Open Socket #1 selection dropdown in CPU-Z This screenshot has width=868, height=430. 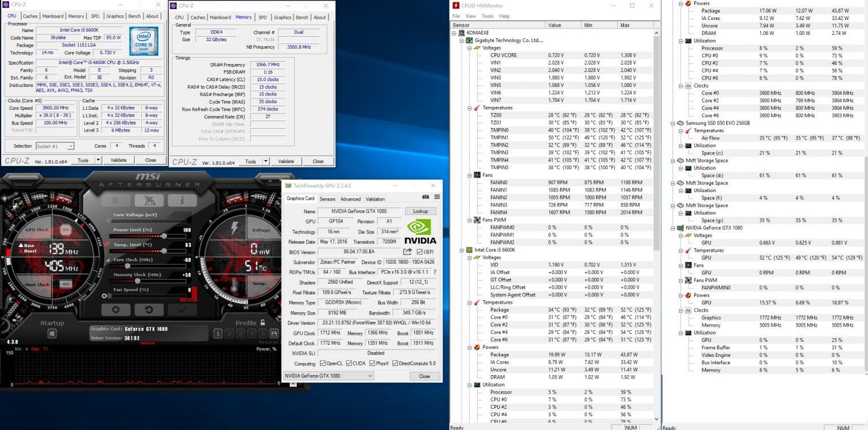(55, 146)
